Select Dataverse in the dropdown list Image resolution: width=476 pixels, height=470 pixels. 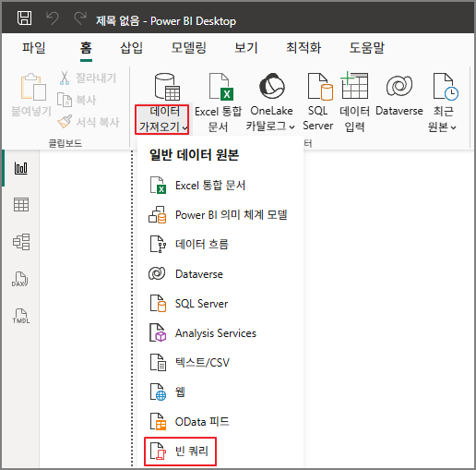coord(220,274)
